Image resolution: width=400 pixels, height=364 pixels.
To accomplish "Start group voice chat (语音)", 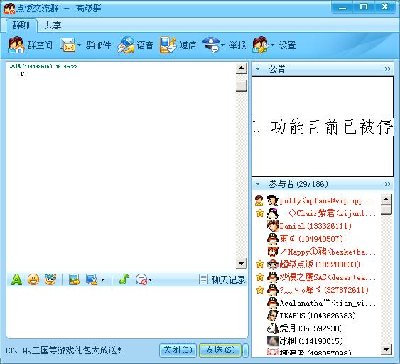I will 126,45.
